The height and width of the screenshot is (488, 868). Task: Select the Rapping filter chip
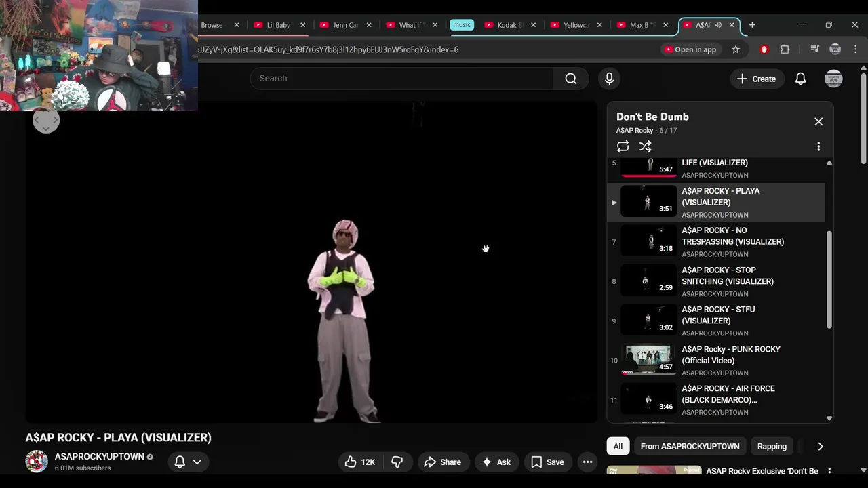772,447
